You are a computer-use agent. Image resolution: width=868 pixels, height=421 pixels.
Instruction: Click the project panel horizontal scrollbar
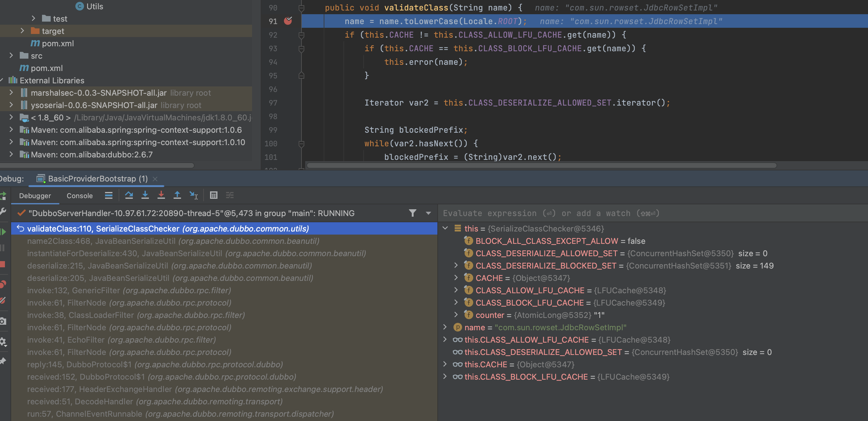97,165
